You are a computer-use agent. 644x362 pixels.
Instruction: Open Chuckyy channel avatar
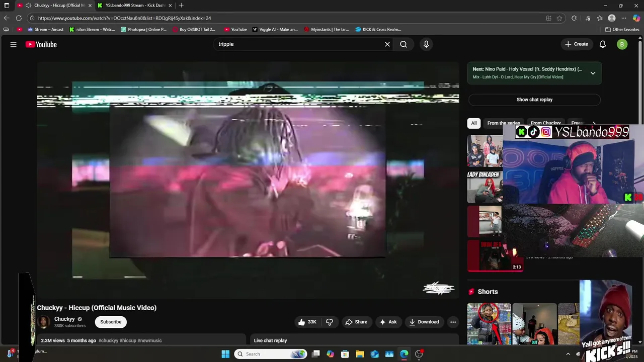(x=44, y=322)
